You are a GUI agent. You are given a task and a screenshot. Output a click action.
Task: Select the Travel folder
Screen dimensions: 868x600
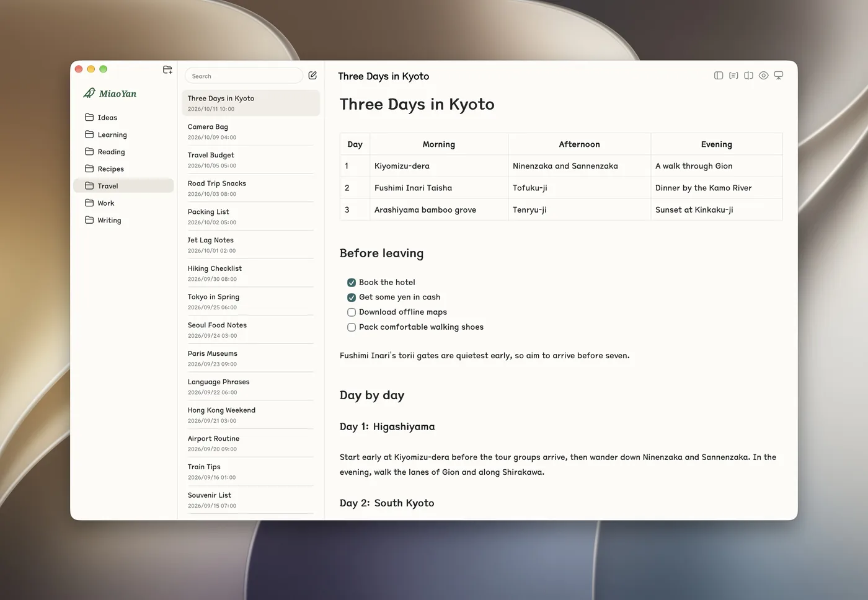click(x=123, y=186)
